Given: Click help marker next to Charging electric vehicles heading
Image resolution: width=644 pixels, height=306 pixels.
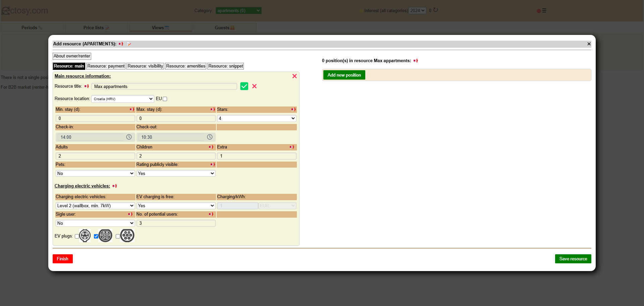Looking at the screenshot, I should pos(115,186).
